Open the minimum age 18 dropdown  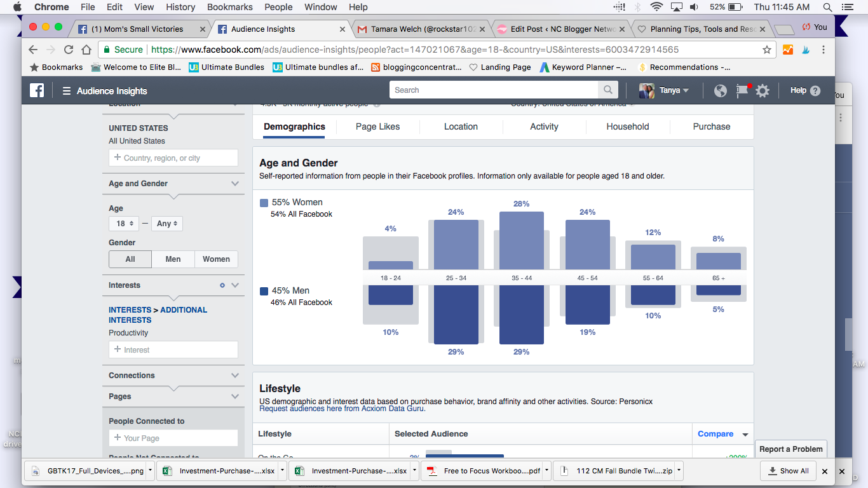[124, 224]
